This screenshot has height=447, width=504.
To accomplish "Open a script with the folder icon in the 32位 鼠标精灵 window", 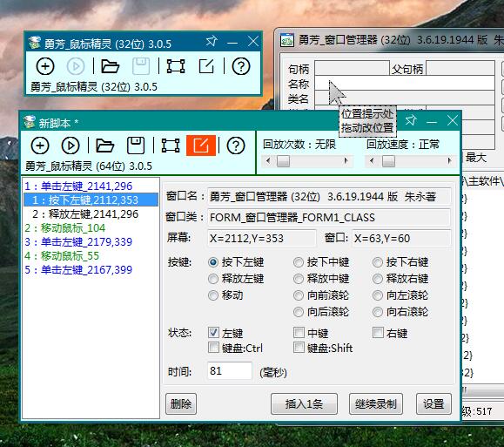I will tap(110, 66).
